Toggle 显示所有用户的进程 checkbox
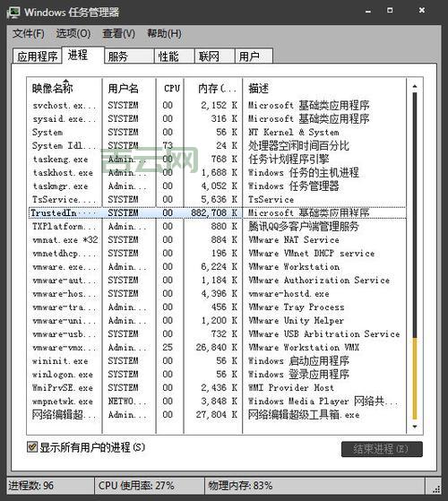 tap(32, 447)
